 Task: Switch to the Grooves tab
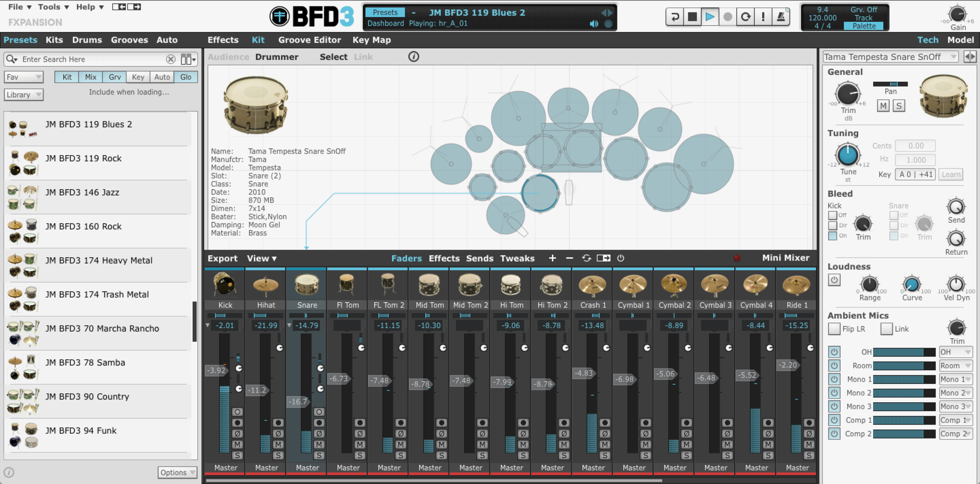(x=129, y=40)
